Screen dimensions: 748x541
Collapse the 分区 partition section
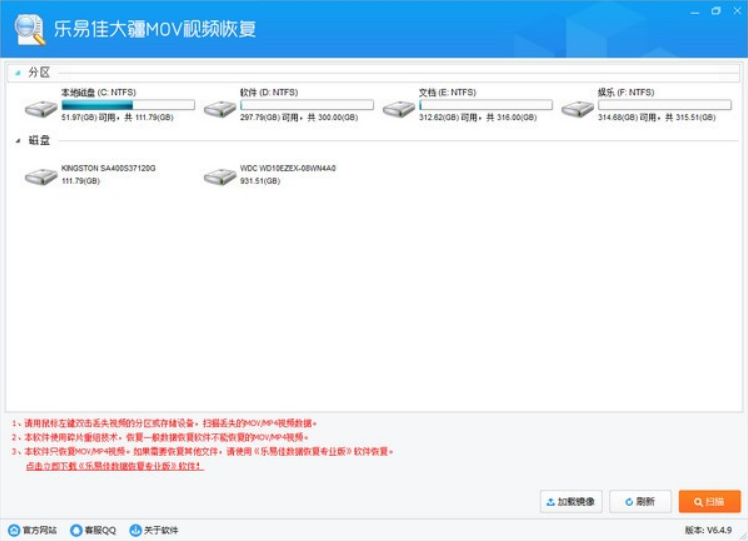coord(18,73)
